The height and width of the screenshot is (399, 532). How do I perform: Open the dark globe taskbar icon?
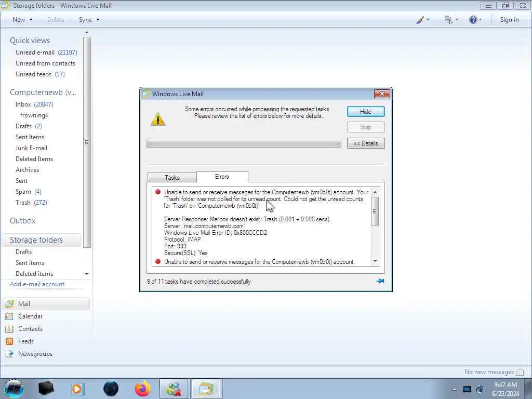coord(111,389)
